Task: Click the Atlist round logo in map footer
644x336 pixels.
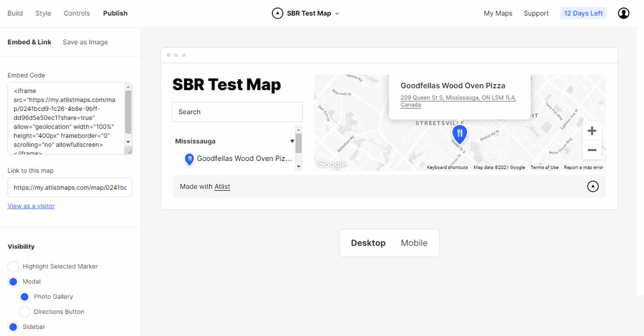Action: pos(593,186)
